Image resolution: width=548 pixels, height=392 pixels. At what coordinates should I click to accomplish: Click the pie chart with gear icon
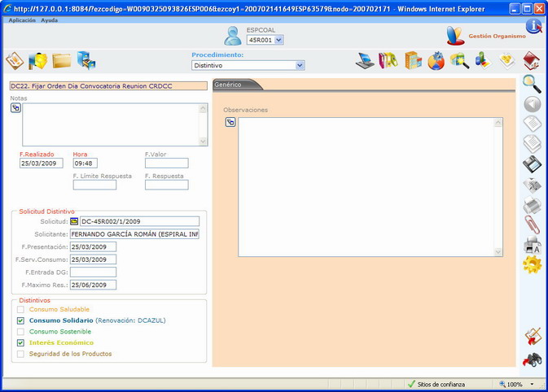point(436,61)
